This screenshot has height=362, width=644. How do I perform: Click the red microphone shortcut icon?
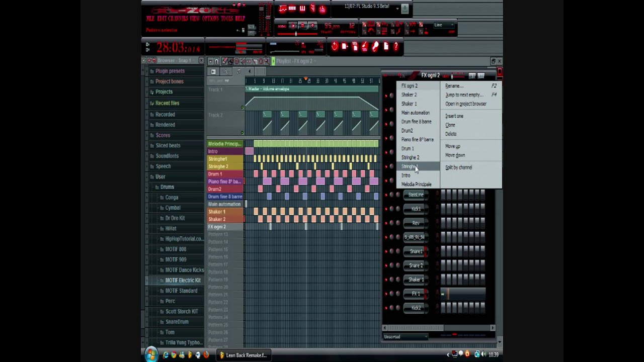point(375,47)
